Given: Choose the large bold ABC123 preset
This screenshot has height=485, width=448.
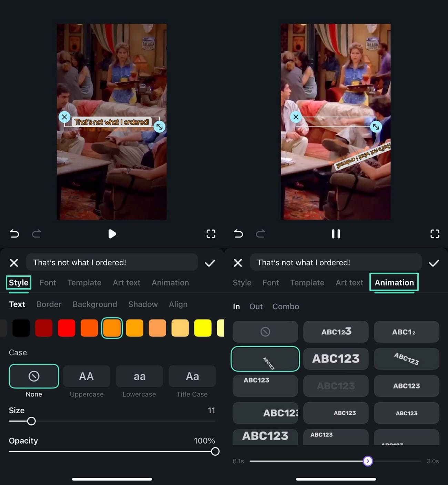Looking at the screenshot, I should [x=336, y=359].
